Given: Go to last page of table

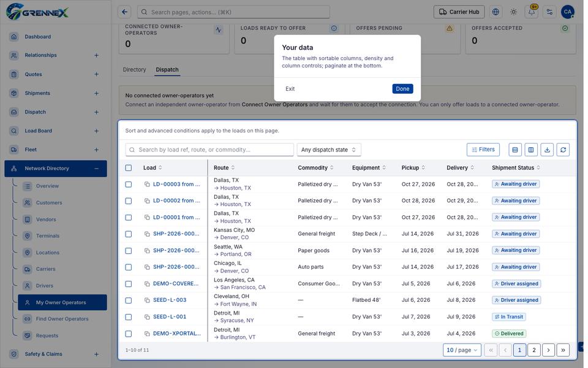Looking at the screenshot, I should click(x=563, y=350).
